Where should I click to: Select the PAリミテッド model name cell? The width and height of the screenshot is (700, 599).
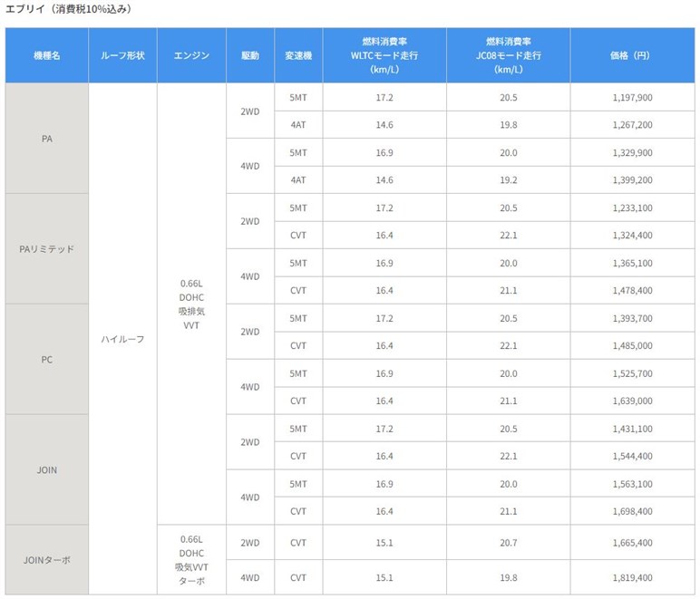point(47,249)
